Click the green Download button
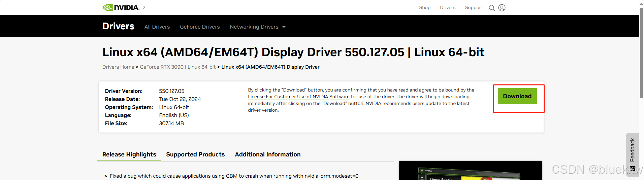 [x=517, y=96]
